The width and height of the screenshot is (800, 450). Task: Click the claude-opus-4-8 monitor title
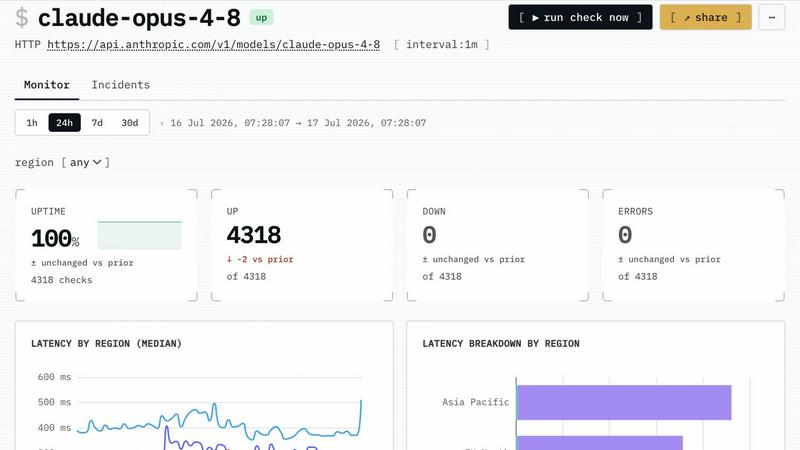tap(139, 18)
